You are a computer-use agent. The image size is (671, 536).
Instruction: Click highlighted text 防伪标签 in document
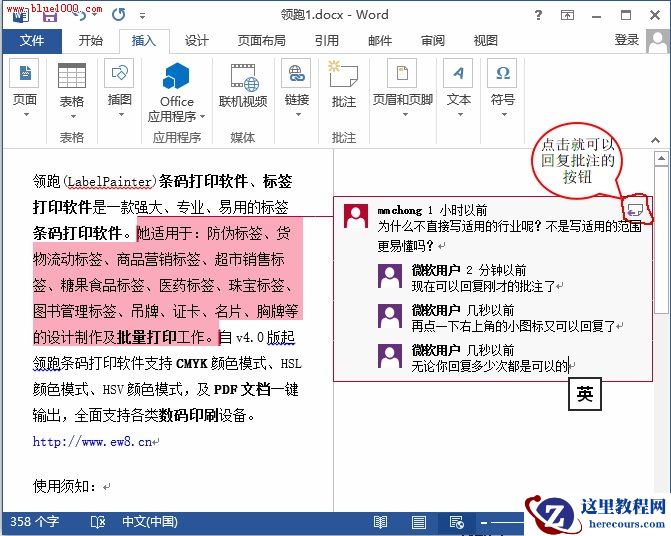tap(235, 234)
